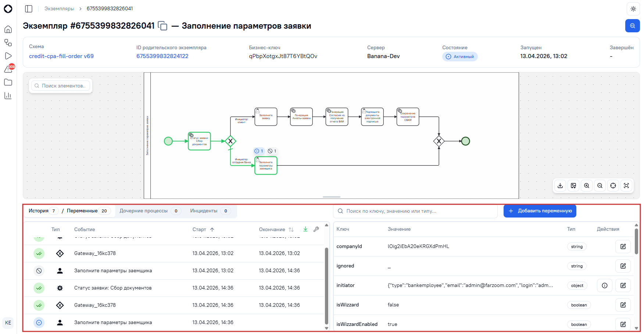This screenshot has height=334, width=644.
Task: Open the diagram in fullscreen
Action: point(626,186)
